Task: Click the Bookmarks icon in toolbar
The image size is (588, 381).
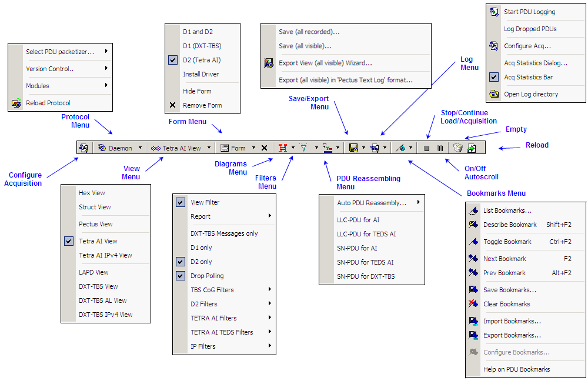Action: click(x=400, y=148)
